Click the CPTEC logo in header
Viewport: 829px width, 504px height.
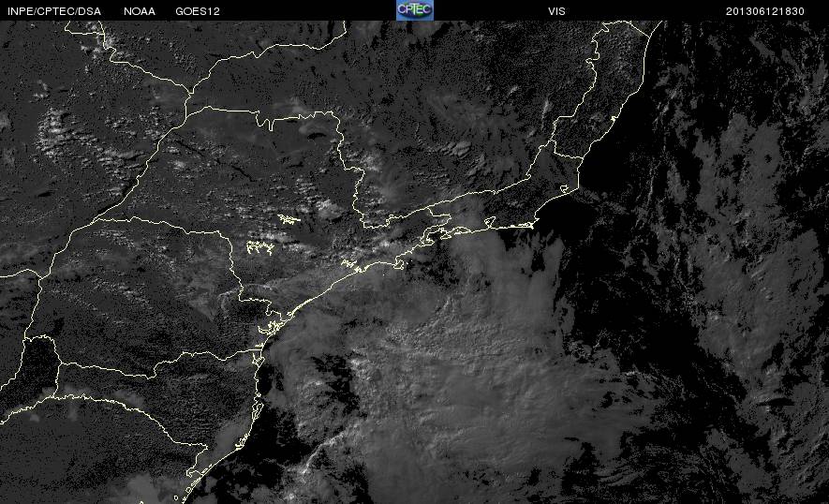tap(415, 10)
